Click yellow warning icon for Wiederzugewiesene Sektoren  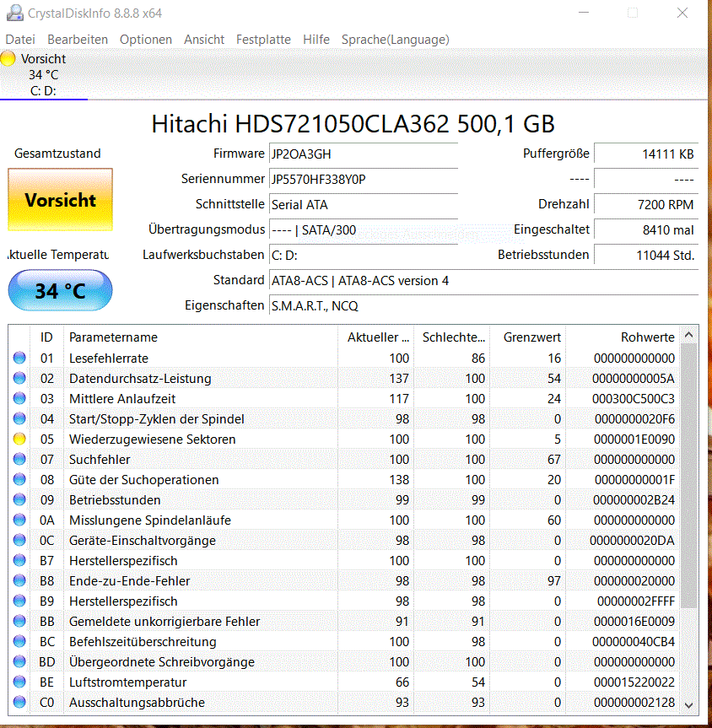pyautogui.click(x=19, y=439)
